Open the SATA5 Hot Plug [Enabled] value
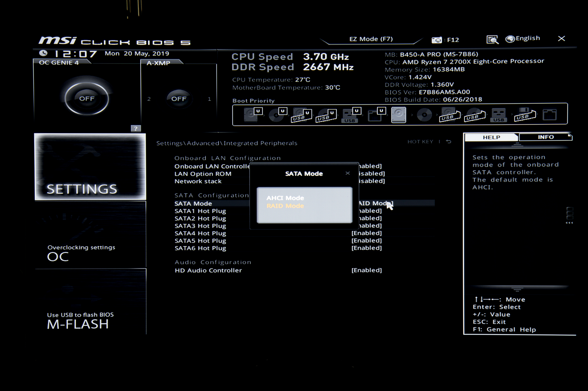The width and height of the screenshot is (588, 391). [367, 240]
